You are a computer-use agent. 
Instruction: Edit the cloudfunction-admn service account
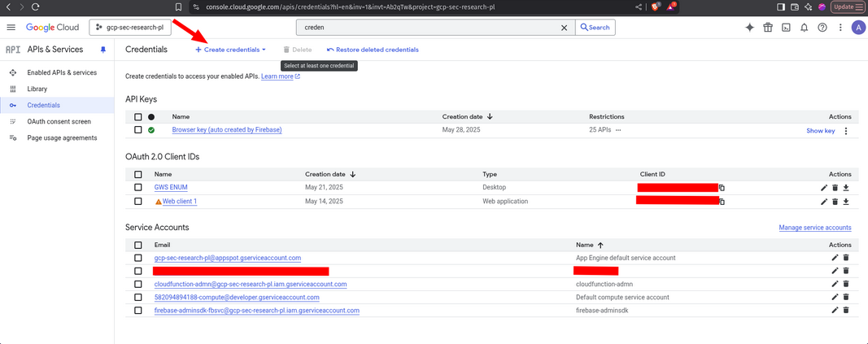coord(835,284)
